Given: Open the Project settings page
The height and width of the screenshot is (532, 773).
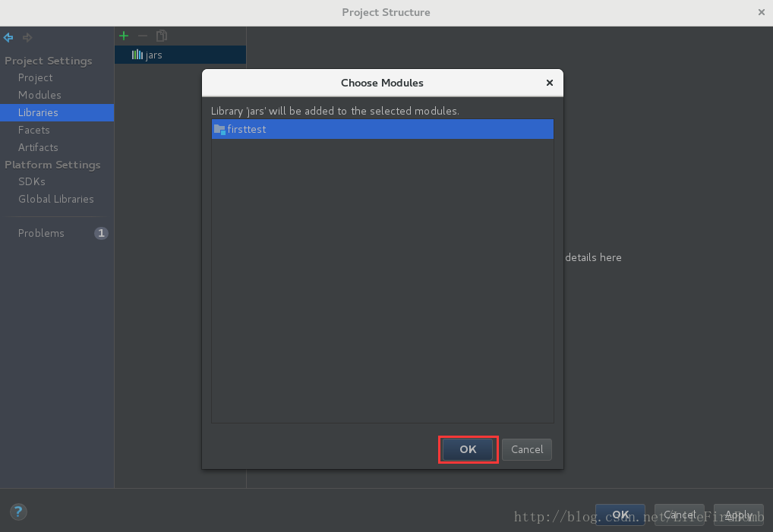Looking at the screenshot, I should coord(35,78).
